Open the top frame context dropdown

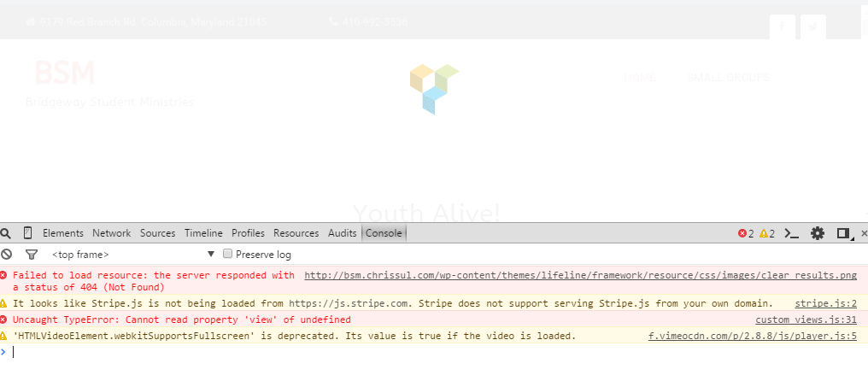133,255
